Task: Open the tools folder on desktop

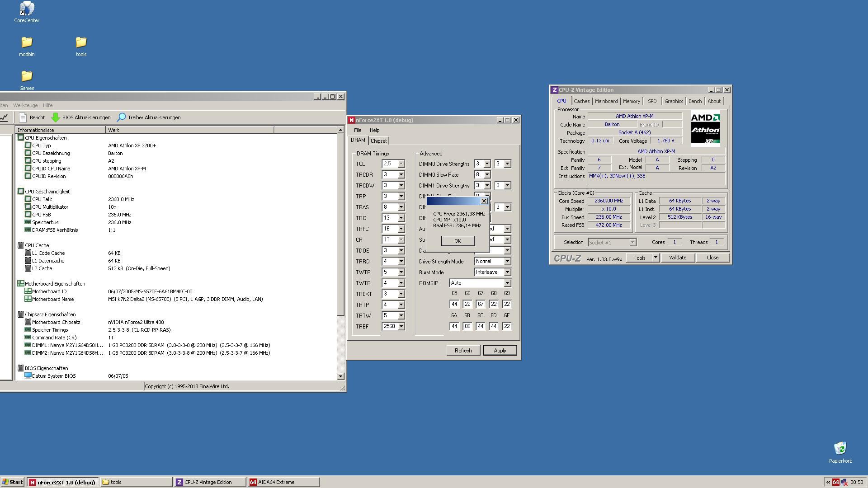Action: 81,46
